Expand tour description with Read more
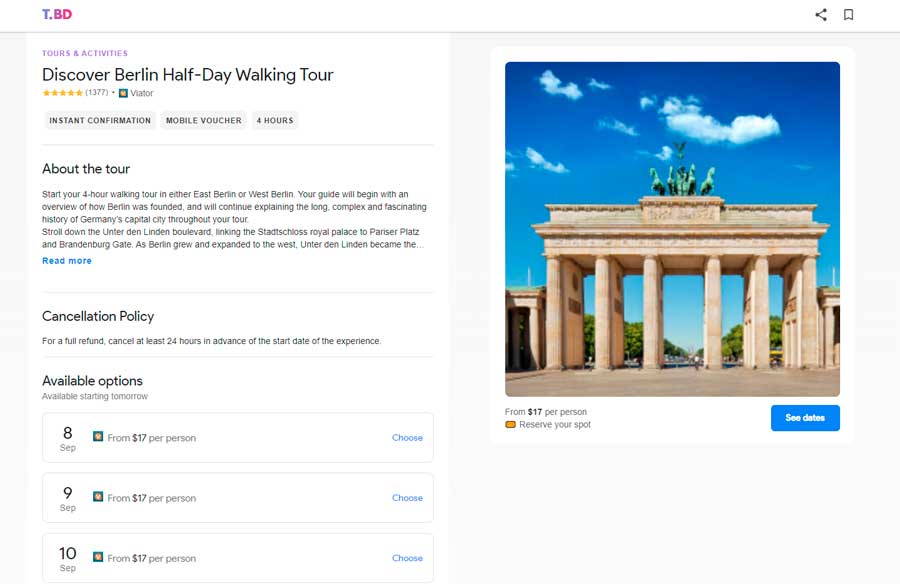This screenshot has width=900, height=584. (67, 261)
